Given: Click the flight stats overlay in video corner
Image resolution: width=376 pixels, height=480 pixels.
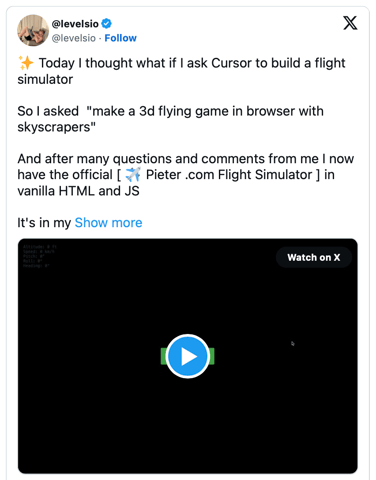Looking at the screenshot, I should point(40,256).
